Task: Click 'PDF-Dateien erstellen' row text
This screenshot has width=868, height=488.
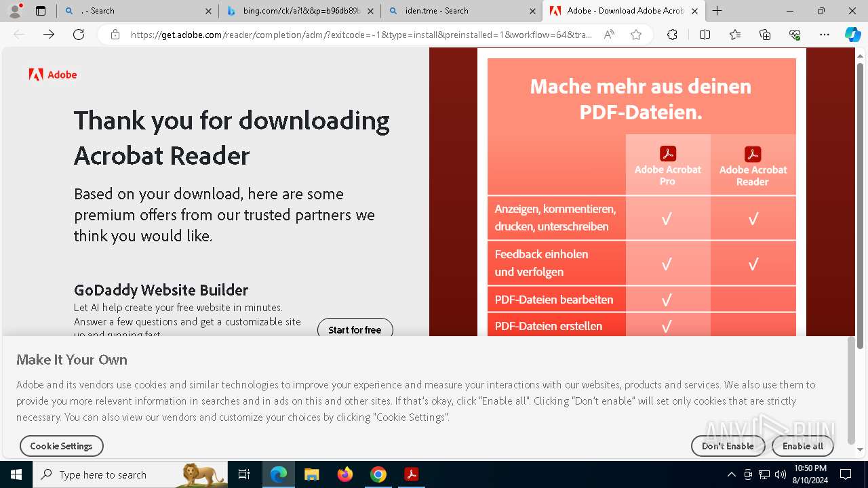Action: point(549,326)
